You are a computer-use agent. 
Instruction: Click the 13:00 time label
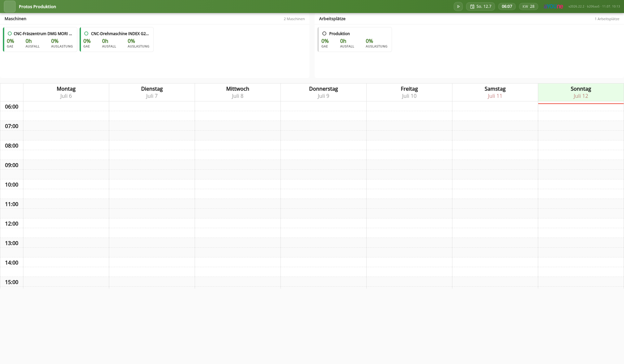12,243
